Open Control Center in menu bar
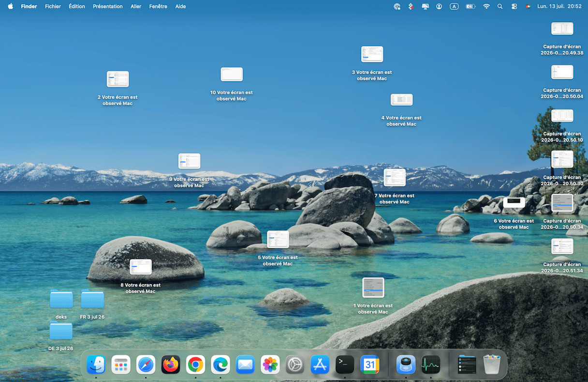Viewport: 588px width, 382px height. (514, 6)
